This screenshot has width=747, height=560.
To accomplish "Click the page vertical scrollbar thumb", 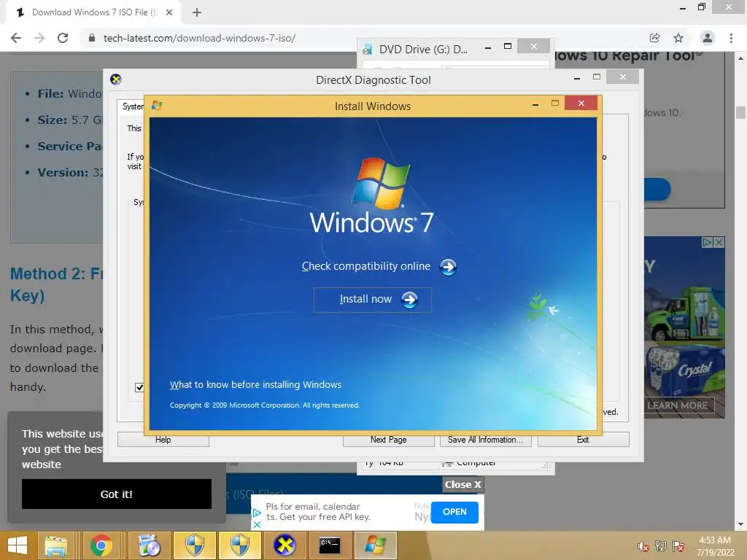I will coord(740,113).
